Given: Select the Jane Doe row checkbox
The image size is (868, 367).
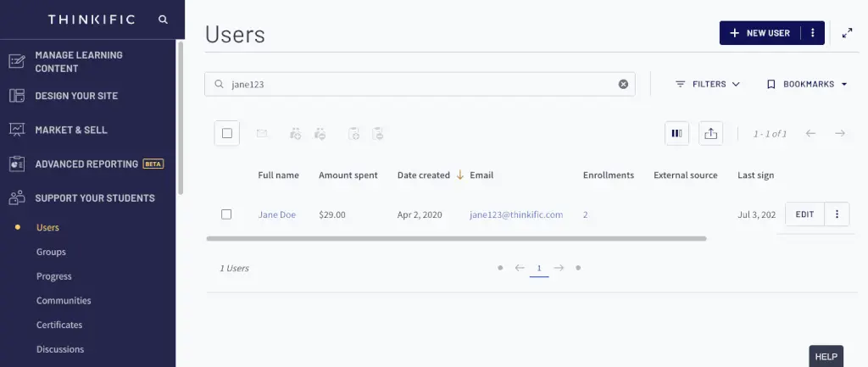Looking at the screenshot, I should [226, 214].
